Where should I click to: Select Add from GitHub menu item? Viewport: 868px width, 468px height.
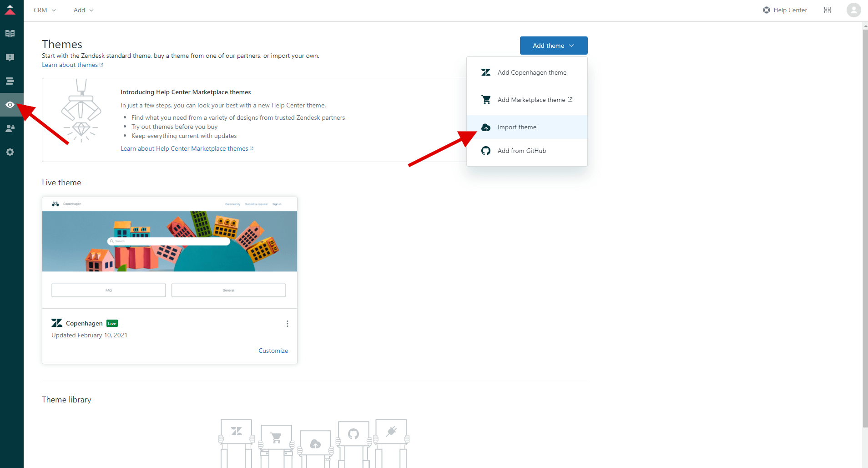point(527,151)
